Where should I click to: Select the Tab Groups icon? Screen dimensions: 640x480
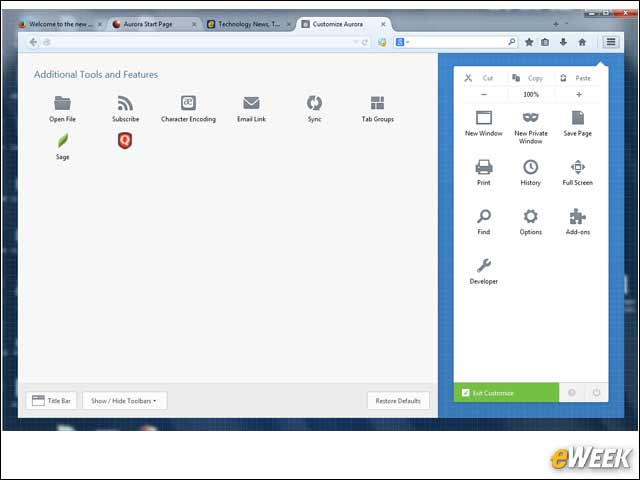(377, 103)
